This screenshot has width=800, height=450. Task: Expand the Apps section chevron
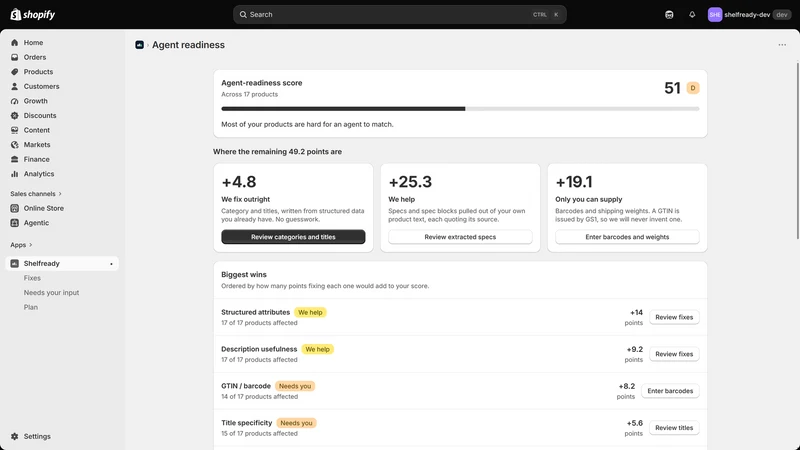coord(31,245)
